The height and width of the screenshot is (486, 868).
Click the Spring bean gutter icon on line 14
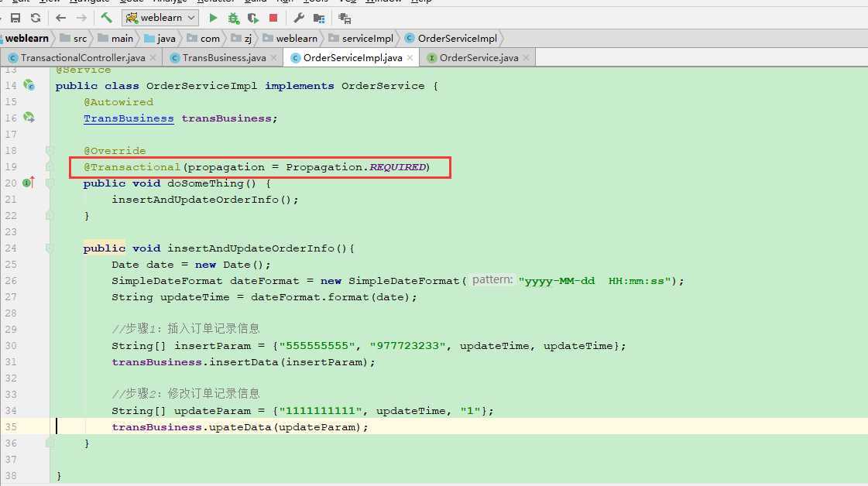point(29,85)
